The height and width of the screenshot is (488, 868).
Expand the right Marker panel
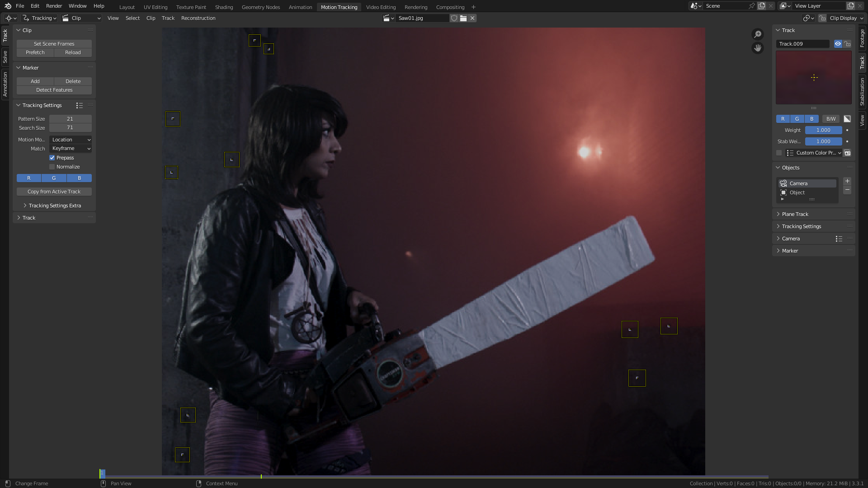(x=790, y=251)
